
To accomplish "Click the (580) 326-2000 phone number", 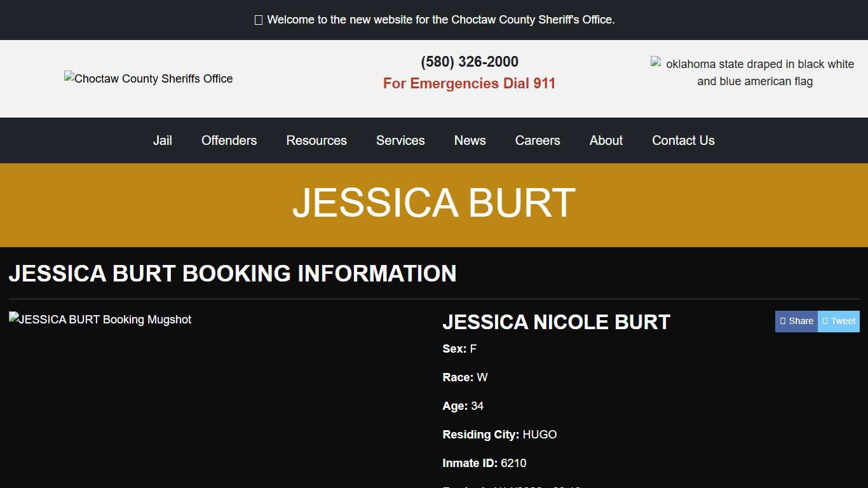I will pos(469,62).
